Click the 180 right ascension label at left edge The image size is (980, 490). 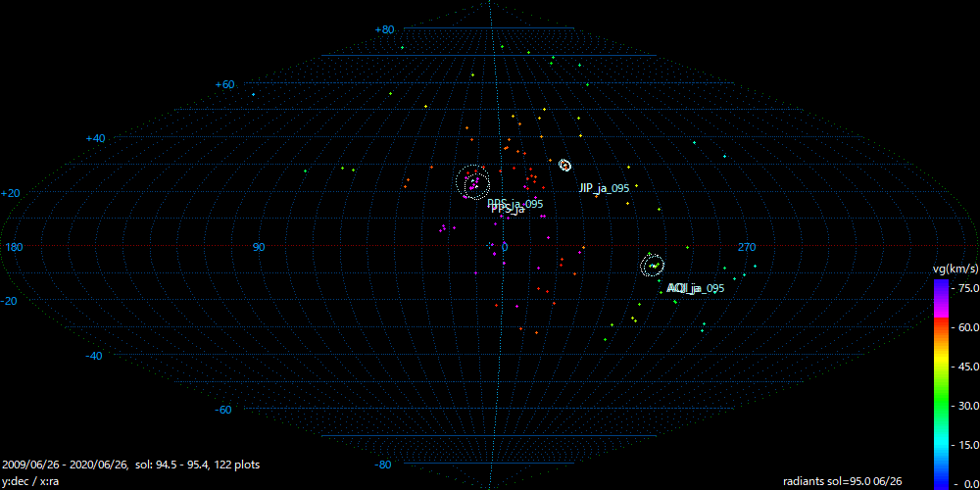pos(14,247)
